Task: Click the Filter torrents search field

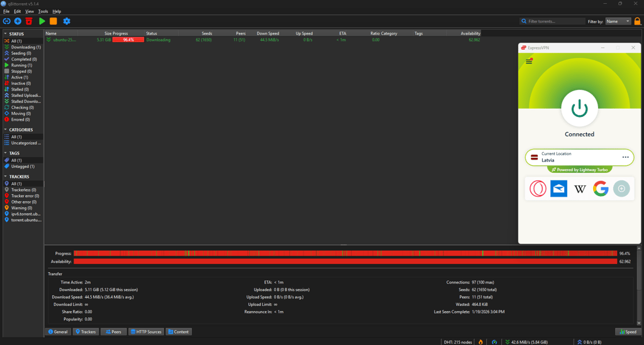Action: click(552, 21)
